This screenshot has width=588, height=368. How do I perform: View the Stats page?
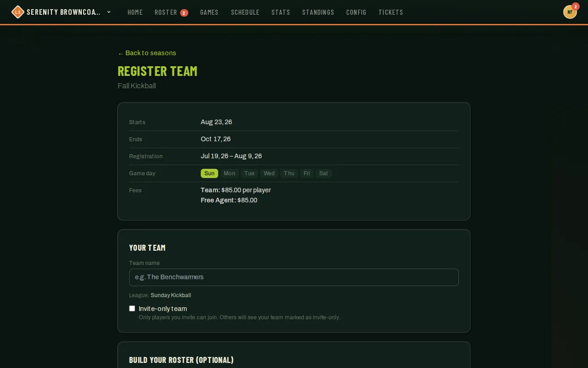pyautogui.click(x=281, y=12)
